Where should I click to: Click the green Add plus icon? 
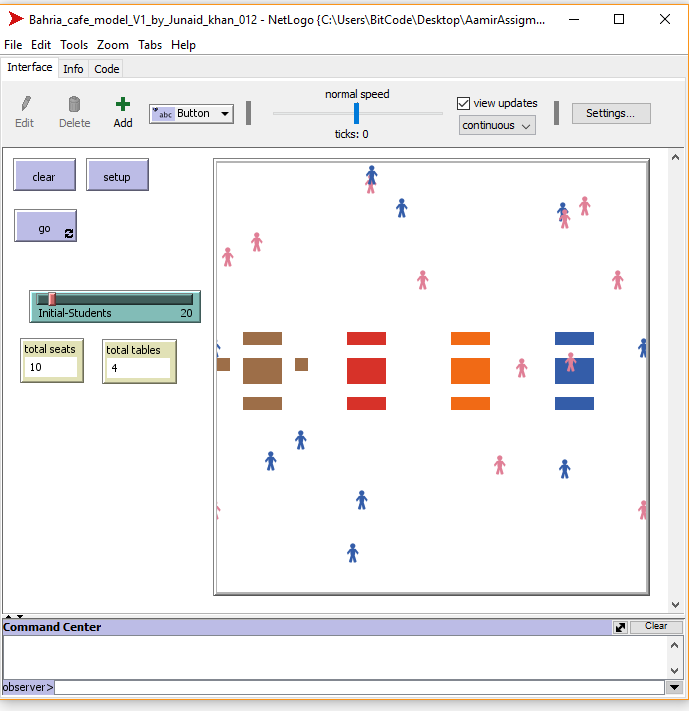click(122, 104)
